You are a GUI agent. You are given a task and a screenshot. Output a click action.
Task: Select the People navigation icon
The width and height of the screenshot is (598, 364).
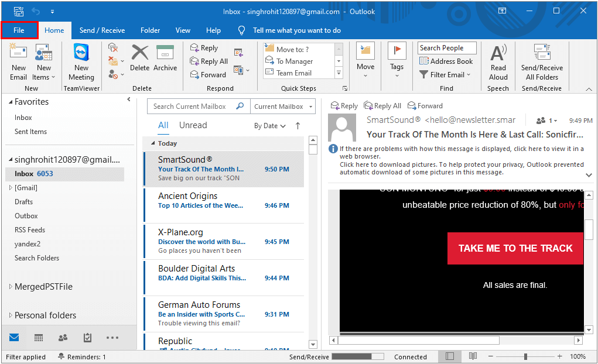tap(63, 338)
